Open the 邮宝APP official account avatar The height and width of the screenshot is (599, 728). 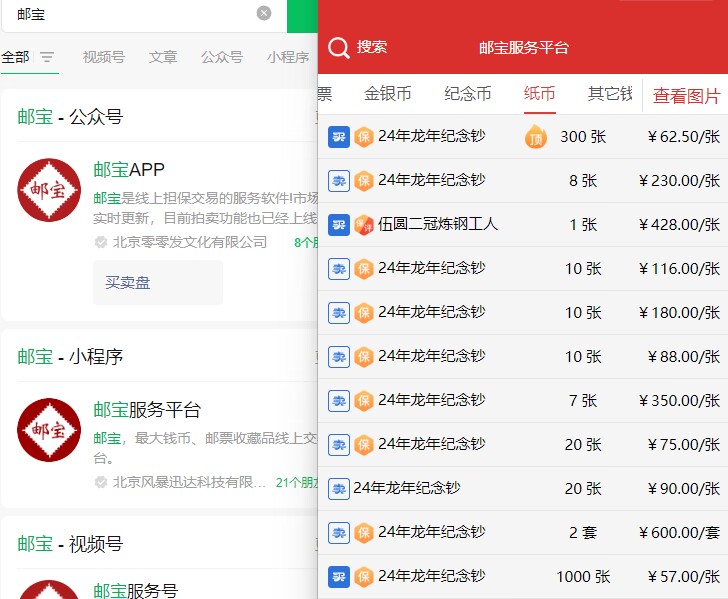(x=49, y=190)
